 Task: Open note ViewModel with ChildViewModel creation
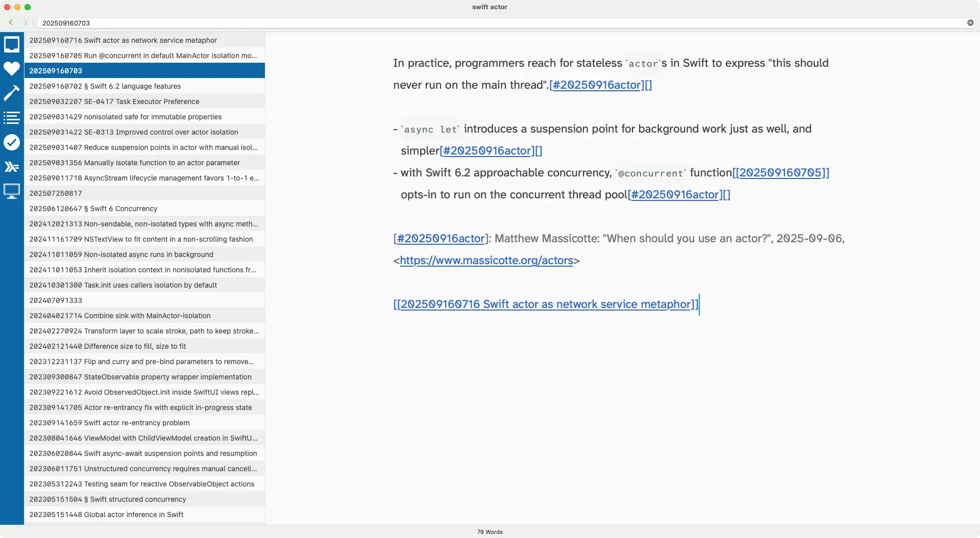144,438
